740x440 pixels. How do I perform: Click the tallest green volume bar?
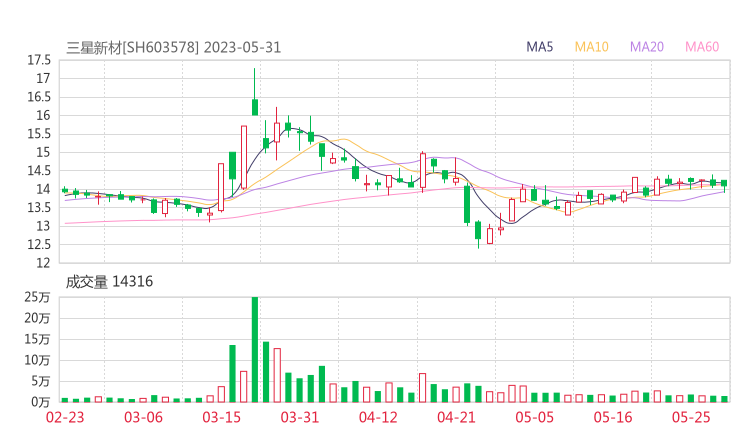coord(255,349)
